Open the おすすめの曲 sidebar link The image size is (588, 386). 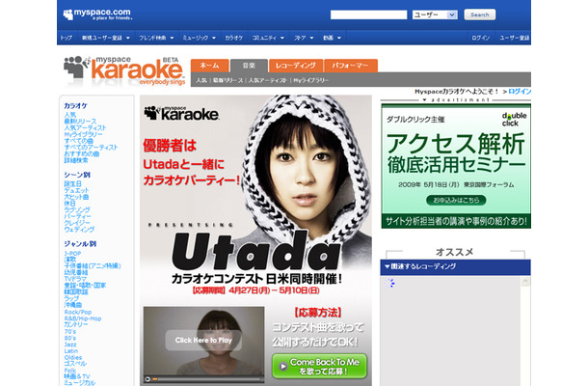[x=82, y=154]
